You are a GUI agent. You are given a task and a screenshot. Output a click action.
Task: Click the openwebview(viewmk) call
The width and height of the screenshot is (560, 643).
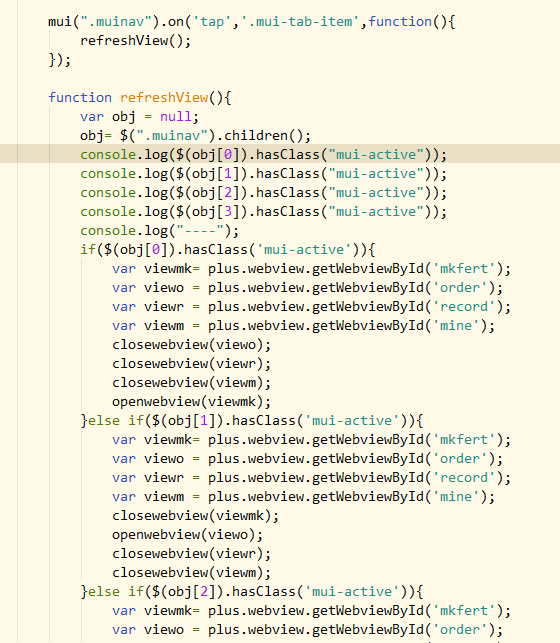[x=191, y=401]
